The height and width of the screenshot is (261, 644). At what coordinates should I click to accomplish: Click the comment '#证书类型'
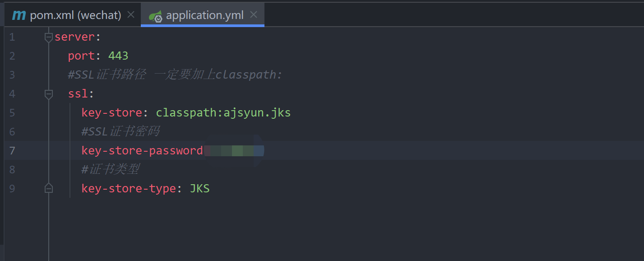pyautogui.click(x=110, y=169)
